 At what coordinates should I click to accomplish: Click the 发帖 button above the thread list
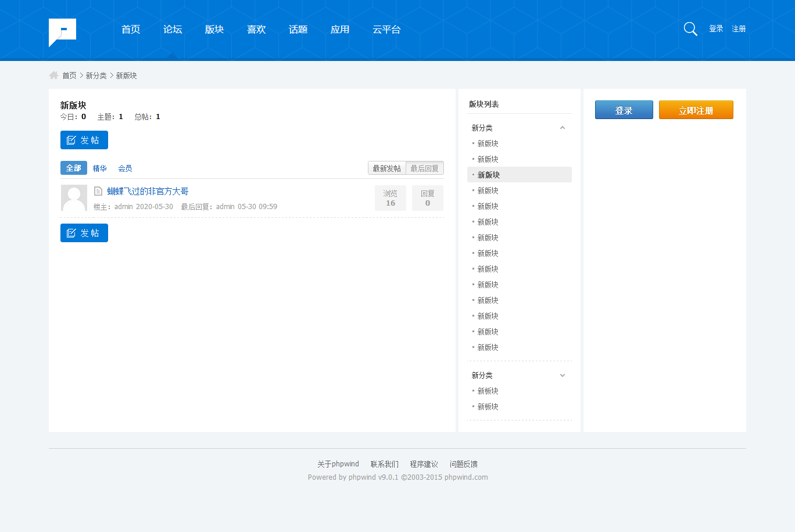click(84, 140)
